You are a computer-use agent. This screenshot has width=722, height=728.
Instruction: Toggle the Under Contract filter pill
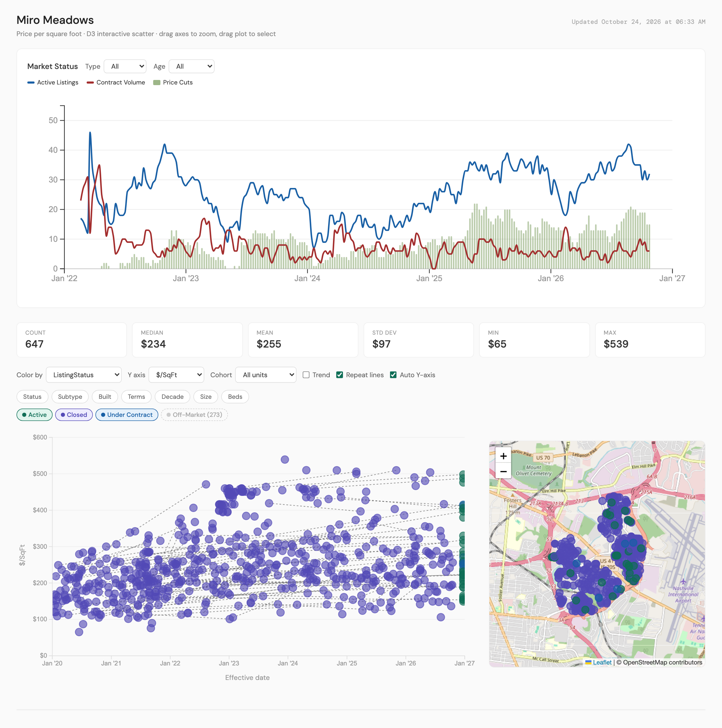127,415
